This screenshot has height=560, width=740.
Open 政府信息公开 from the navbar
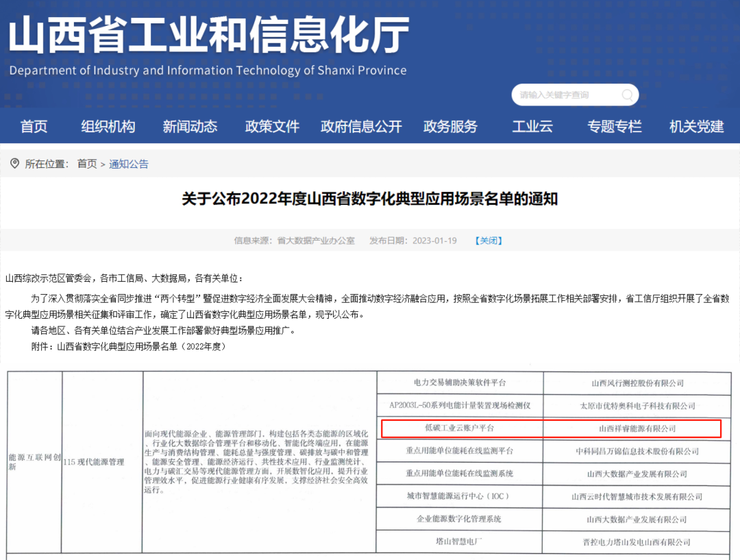(361, 126)
